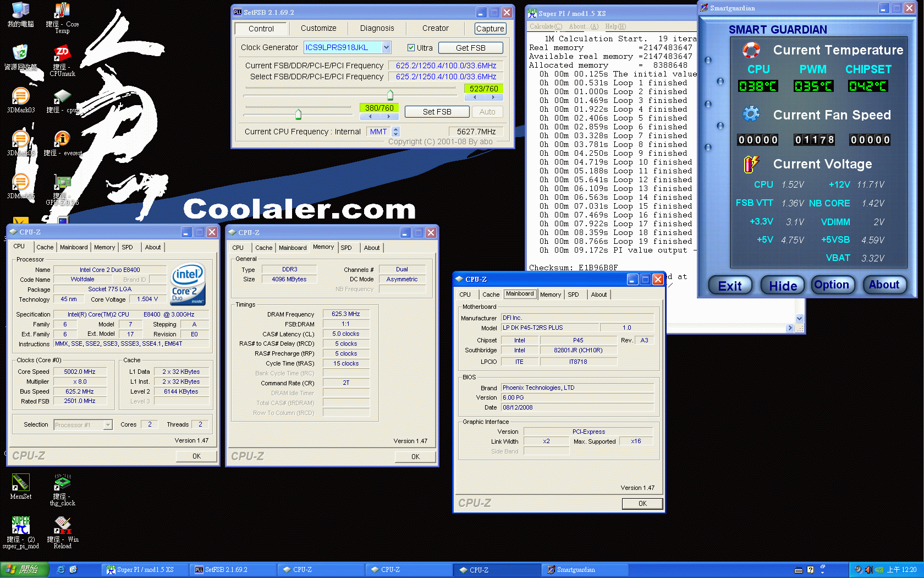Open the volume icon in system tray
Viewport: 924px width, 578px height.
tap(868, 570)
